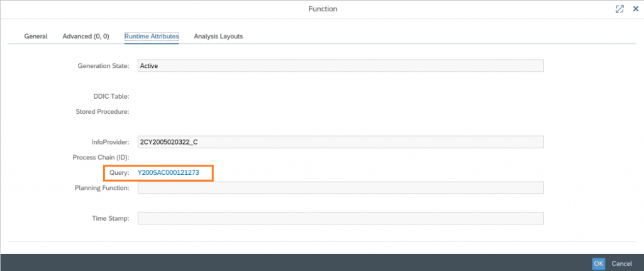Select the empty Time Stamp field

[x=340, y=218]
